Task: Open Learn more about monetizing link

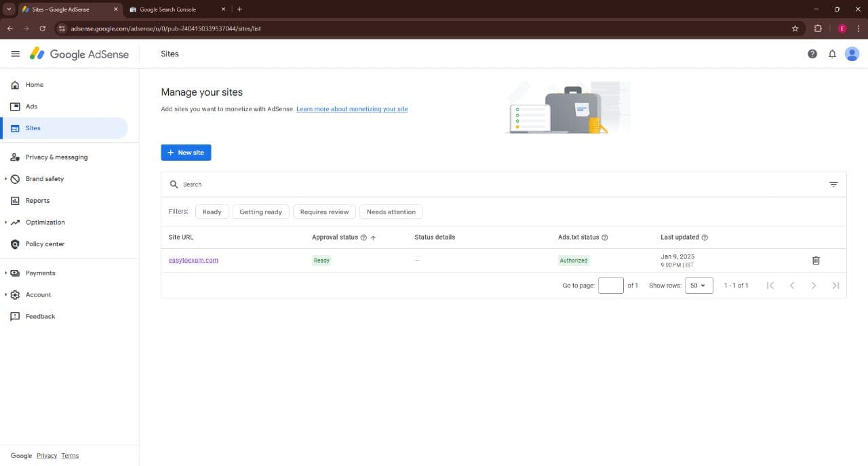Action: (x=352, y=109)
